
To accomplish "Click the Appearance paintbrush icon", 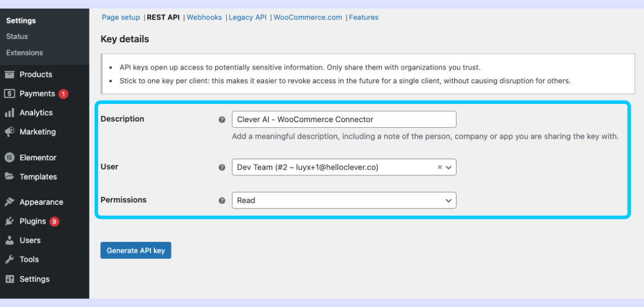I will tap(10, 202).
